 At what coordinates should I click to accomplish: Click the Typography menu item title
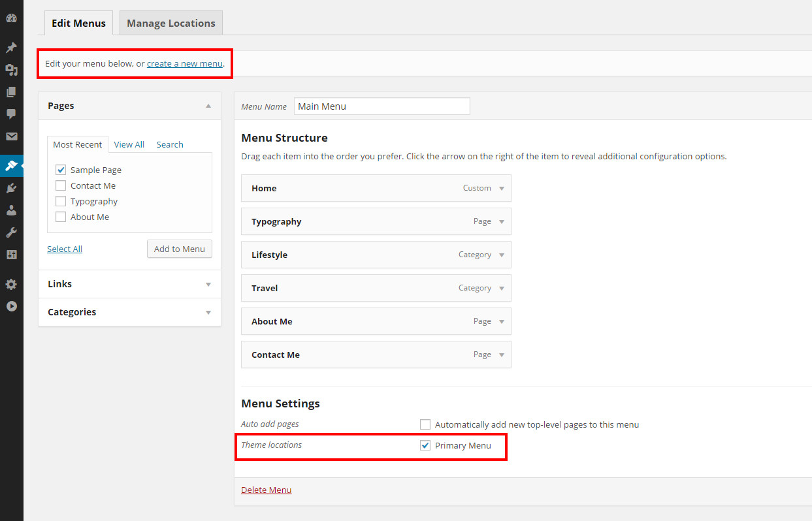tap(276, 221)
